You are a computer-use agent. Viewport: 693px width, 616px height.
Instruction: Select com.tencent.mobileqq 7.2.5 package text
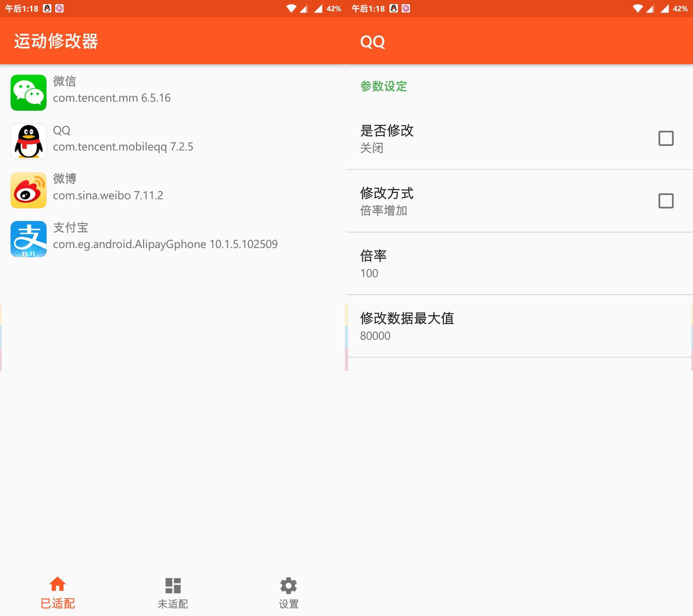(123, 147)
